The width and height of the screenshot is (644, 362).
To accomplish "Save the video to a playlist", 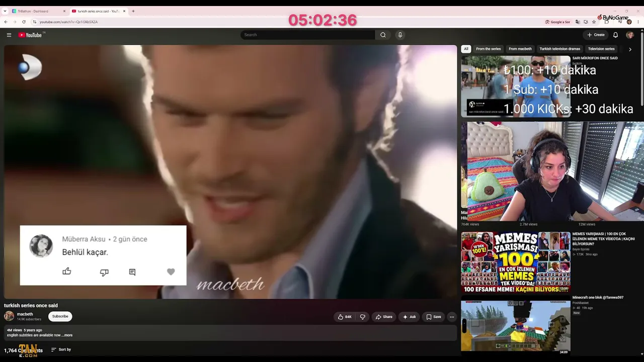I will click(x=434, y=317).
